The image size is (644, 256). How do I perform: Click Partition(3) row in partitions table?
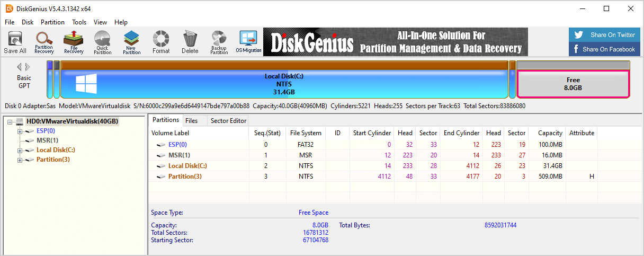[373, 176]
